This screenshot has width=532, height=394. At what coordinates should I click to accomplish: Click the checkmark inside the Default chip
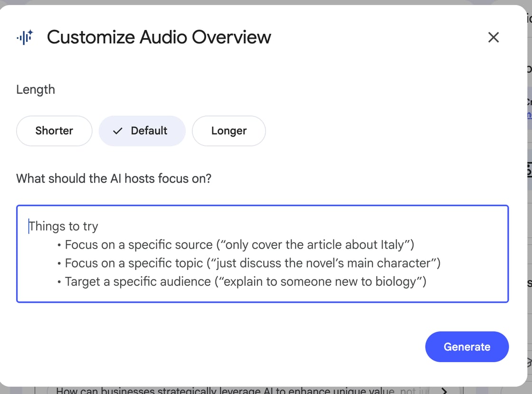click(117, 130)
